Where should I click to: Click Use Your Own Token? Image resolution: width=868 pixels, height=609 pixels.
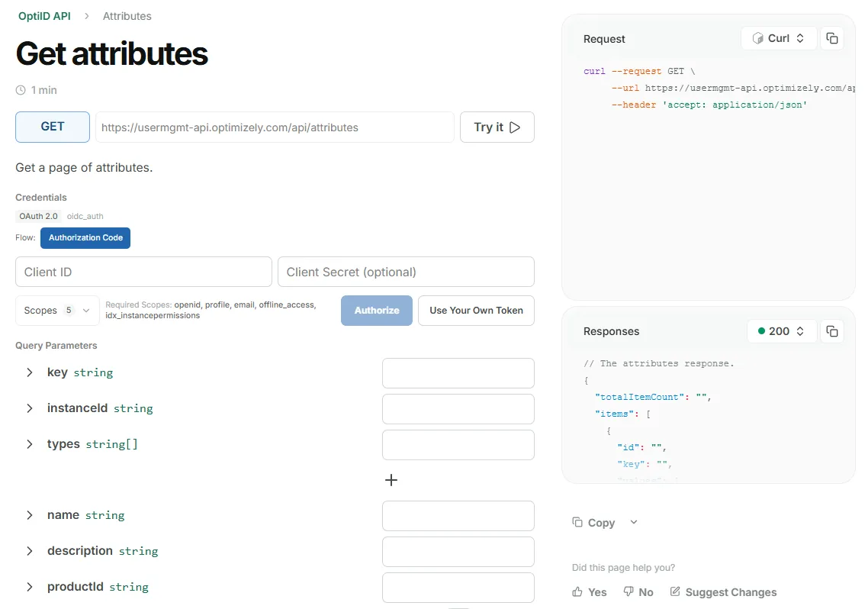[x=476, y=311]
